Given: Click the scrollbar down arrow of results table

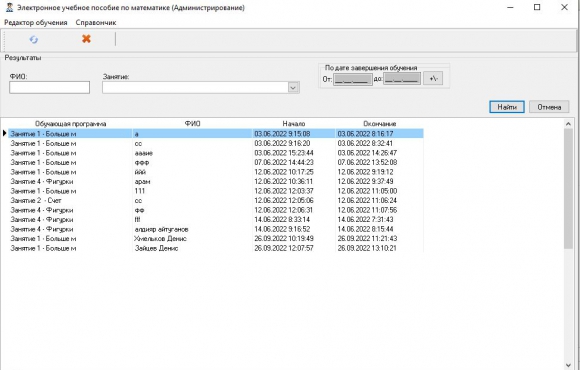Looking at the screenshot, I should [x=569, y=365].
